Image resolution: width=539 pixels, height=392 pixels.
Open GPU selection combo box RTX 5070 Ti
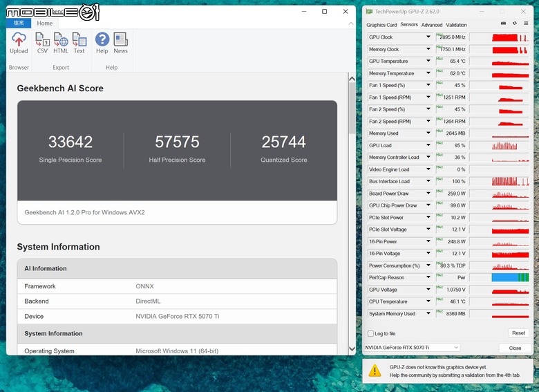[x=412, y=348]
